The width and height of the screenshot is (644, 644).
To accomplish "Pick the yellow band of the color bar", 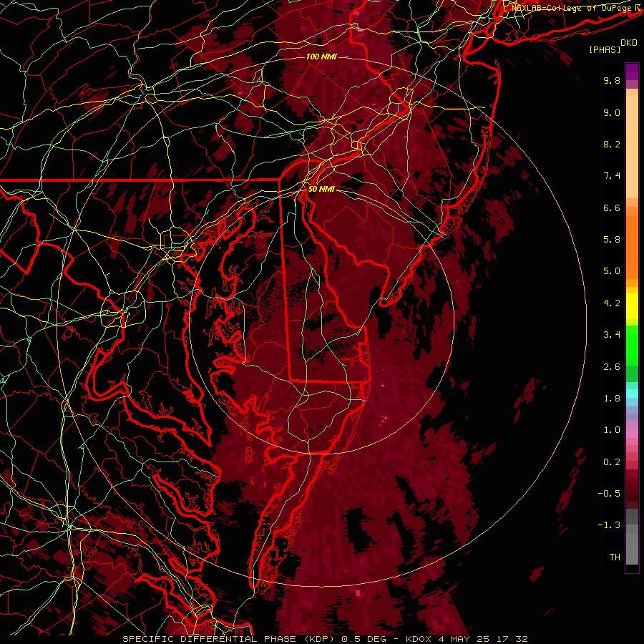I will tap(632, 306).
